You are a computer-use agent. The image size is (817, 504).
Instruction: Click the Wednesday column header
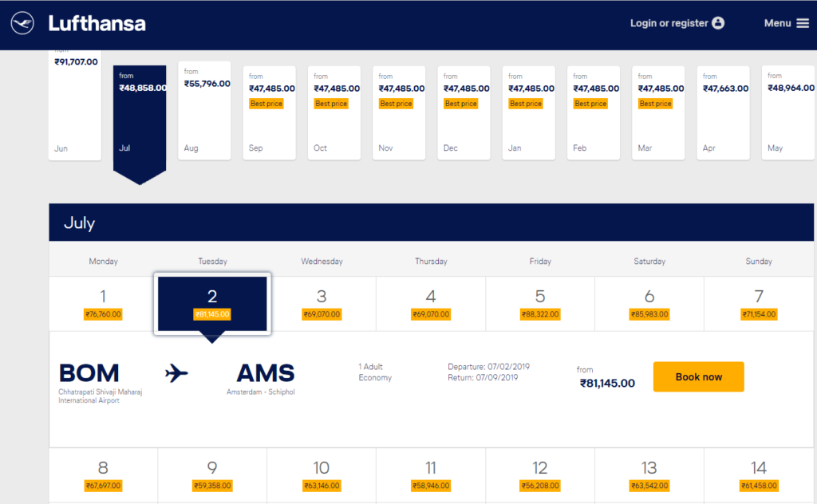click(x=322, y=262)
